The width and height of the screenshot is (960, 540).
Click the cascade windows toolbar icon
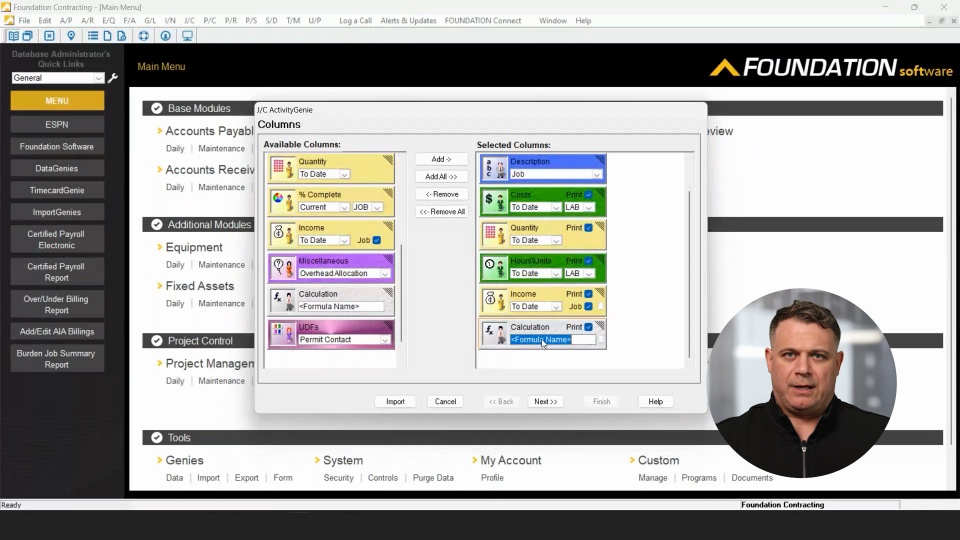pyautogui.click(x=28, y=36)
